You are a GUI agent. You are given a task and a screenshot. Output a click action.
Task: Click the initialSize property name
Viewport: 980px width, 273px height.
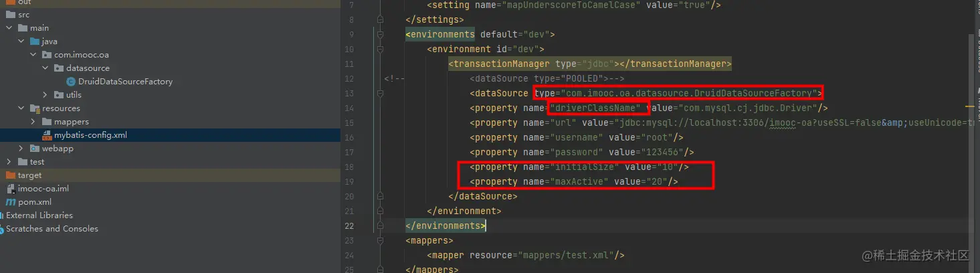point(587,167)
